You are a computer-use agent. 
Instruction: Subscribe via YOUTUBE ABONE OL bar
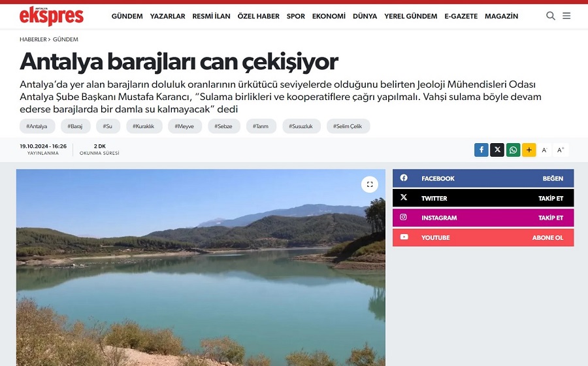[x=483, y=237]
